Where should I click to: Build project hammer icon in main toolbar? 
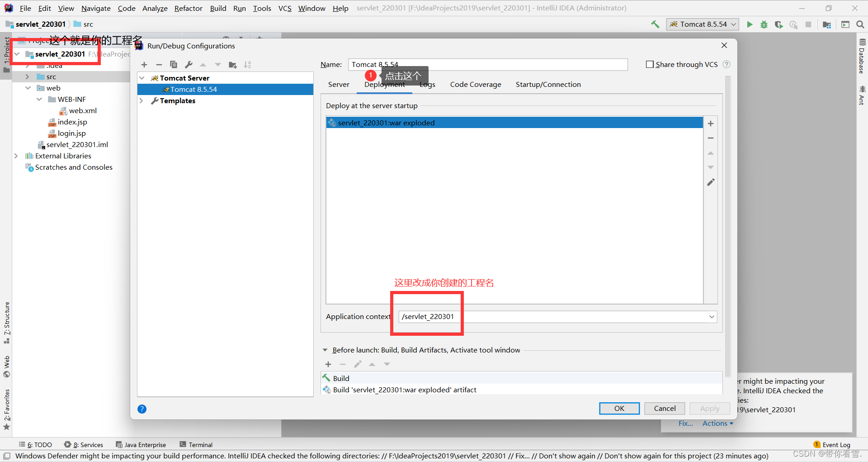[x=655, y=24]
